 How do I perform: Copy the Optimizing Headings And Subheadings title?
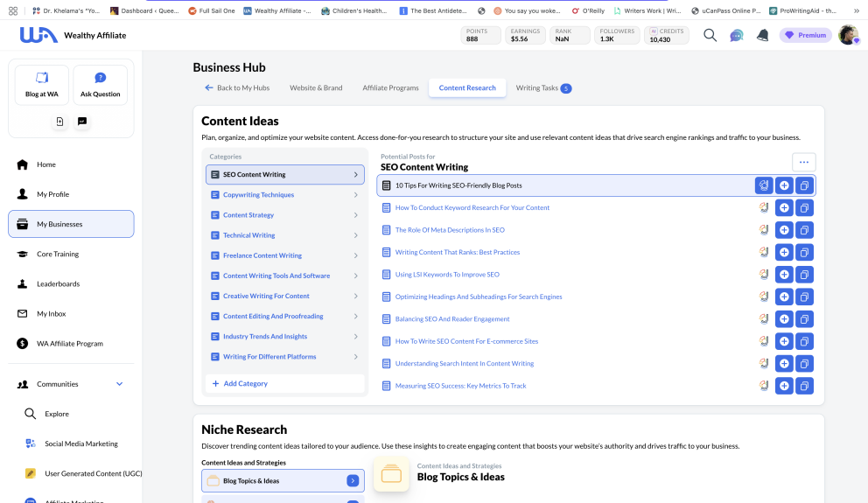point(804,297)
